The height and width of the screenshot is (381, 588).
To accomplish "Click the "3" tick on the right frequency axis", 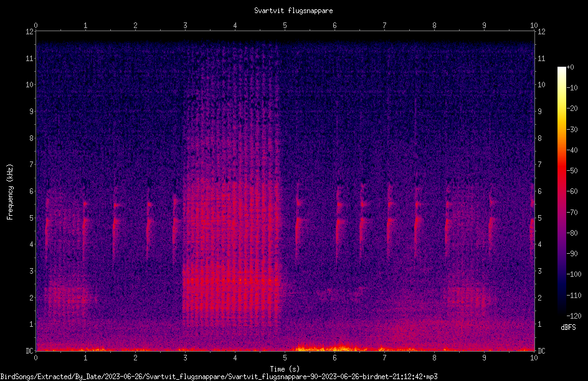I will 539,271.
